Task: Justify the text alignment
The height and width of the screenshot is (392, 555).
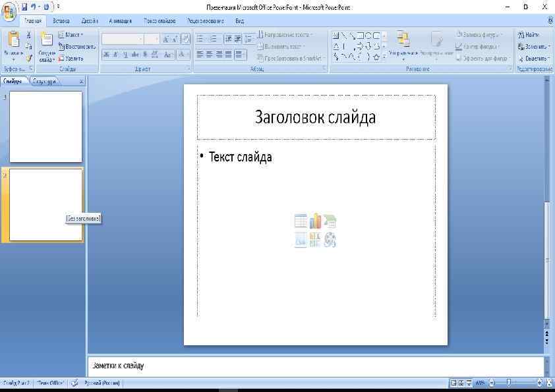Action: 229,55
